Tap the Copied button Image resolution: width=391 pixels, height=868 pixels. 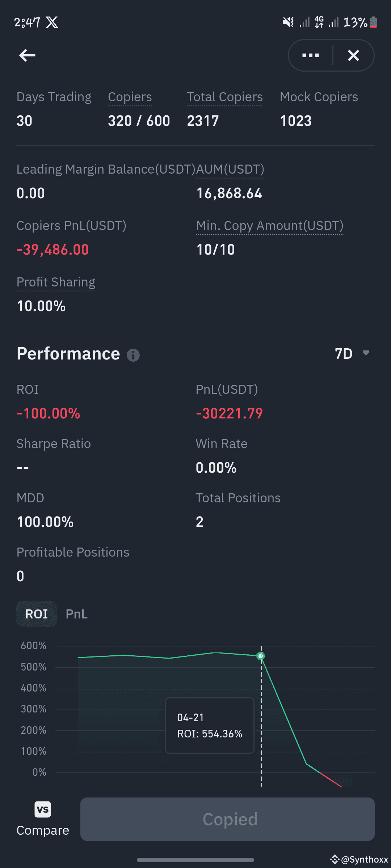[x=227, y=819]
